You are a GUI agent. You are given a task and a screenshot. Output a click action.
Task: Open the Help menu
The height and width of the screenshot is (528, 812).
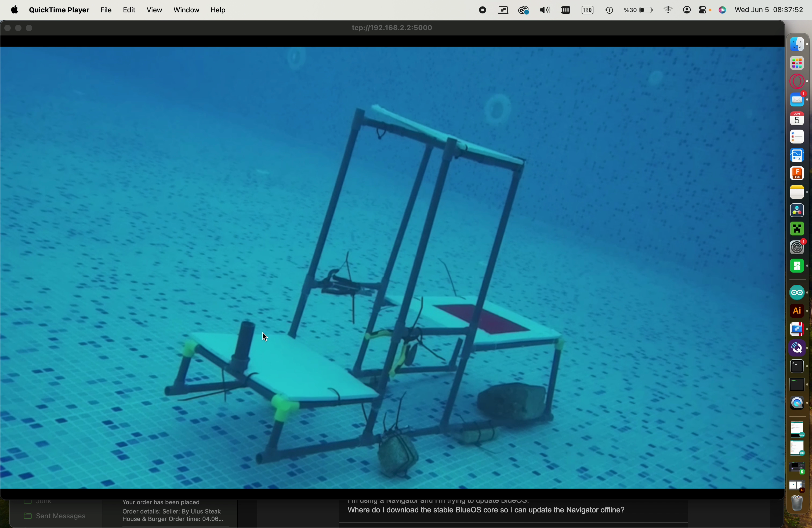(218, 10)
